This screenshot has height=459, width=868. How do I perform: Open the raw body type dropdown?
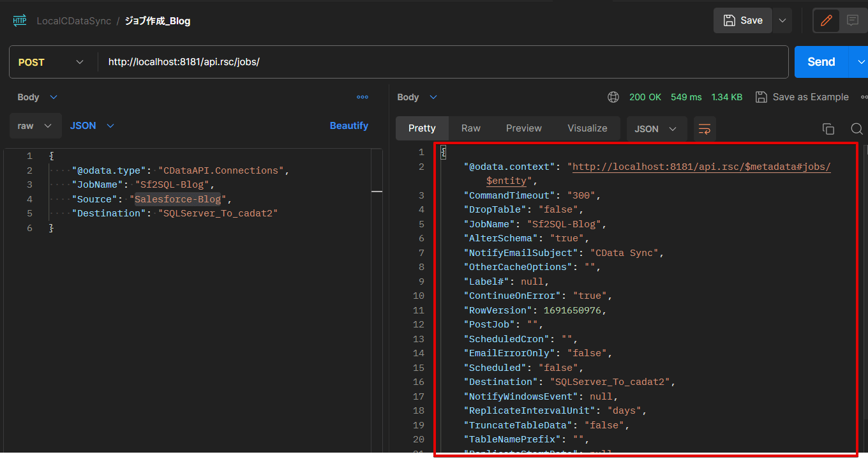coord(35,126)
